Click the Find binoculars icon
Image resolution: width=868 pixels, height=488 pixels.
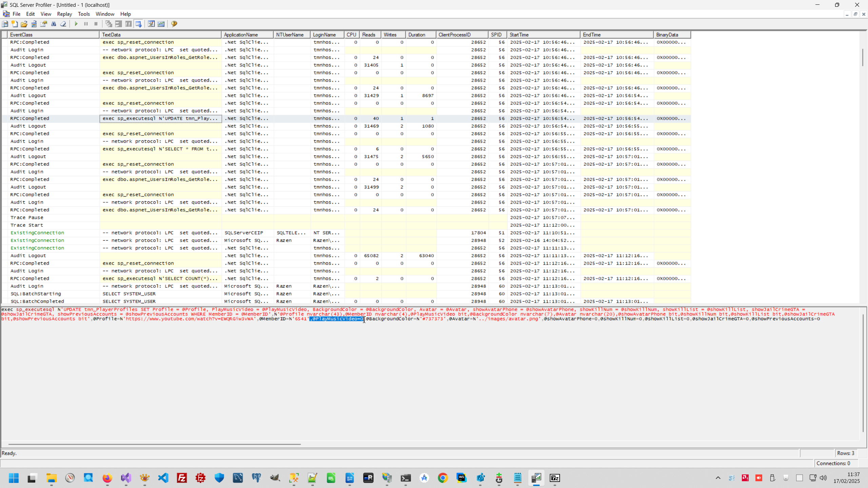click(x=54, y=24)
